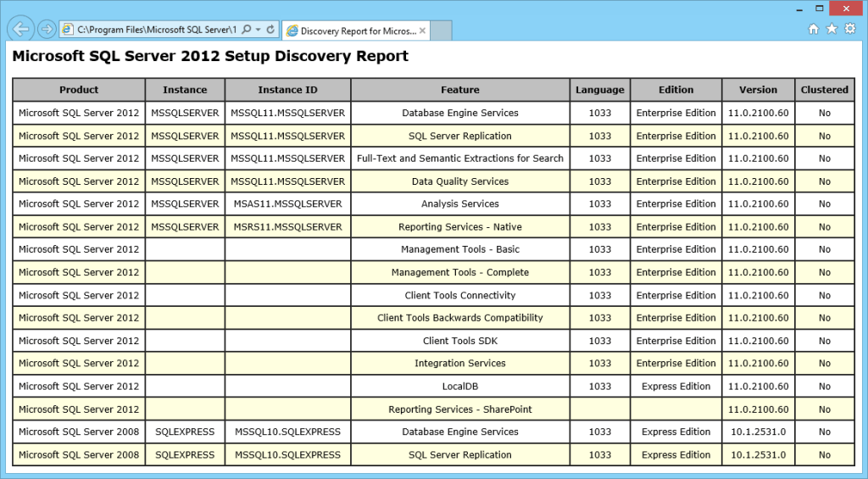Click the Analysis Services feature cell
Image resolution: width=868 pixels, height=479 pixels.
460,203
